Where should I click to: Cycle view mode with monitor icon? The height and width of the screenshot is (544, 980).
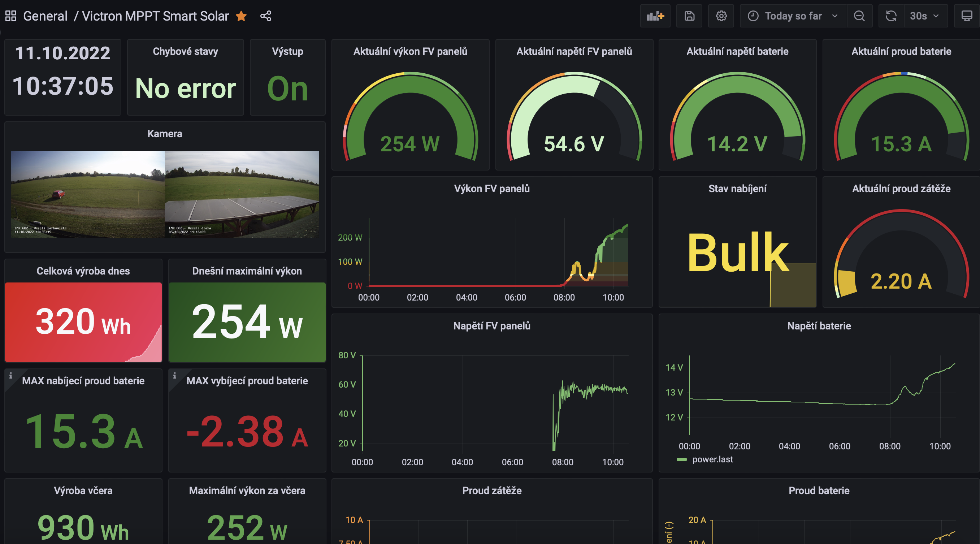(x=967, y=16)
